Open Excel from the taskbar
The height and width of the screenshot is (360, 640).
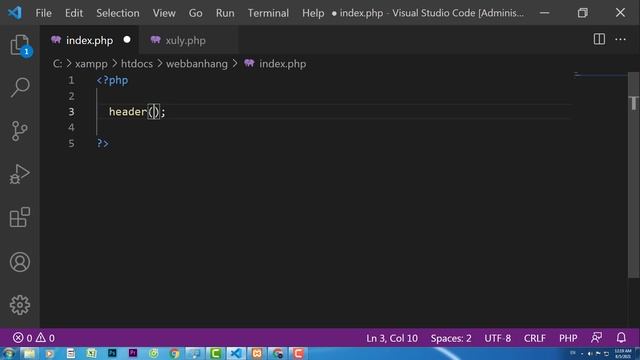[91, 353]
